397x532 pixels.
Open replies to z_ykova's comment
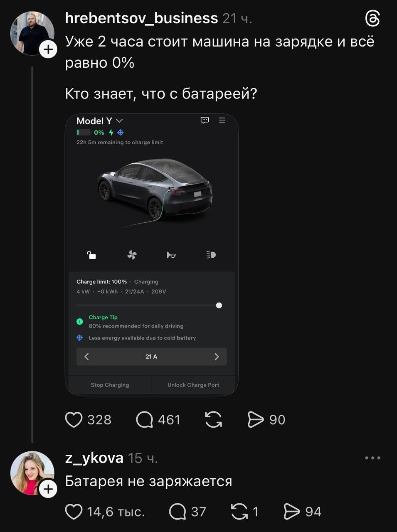[x=177, y=512]
